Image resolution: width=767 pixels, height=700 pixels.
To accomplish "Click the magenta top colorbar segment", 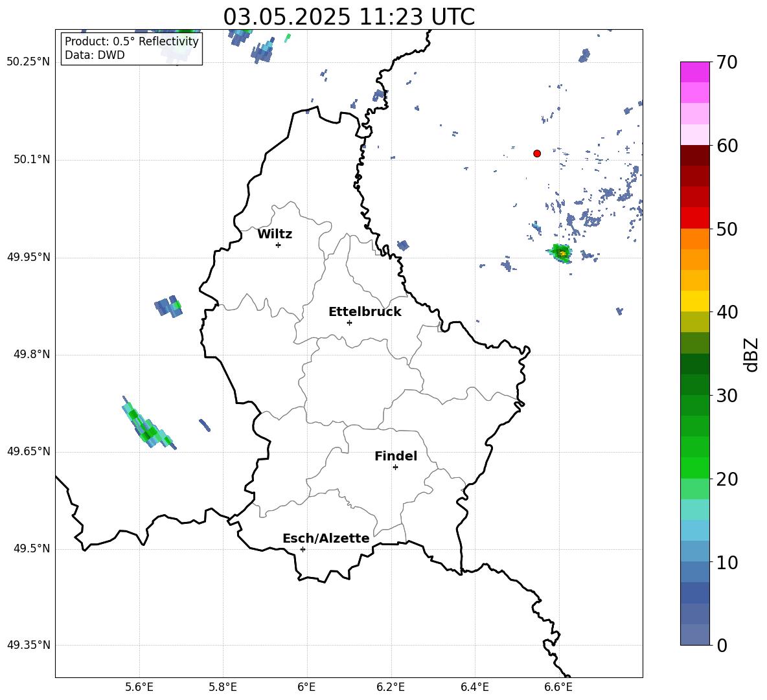I will click(694, 72).
